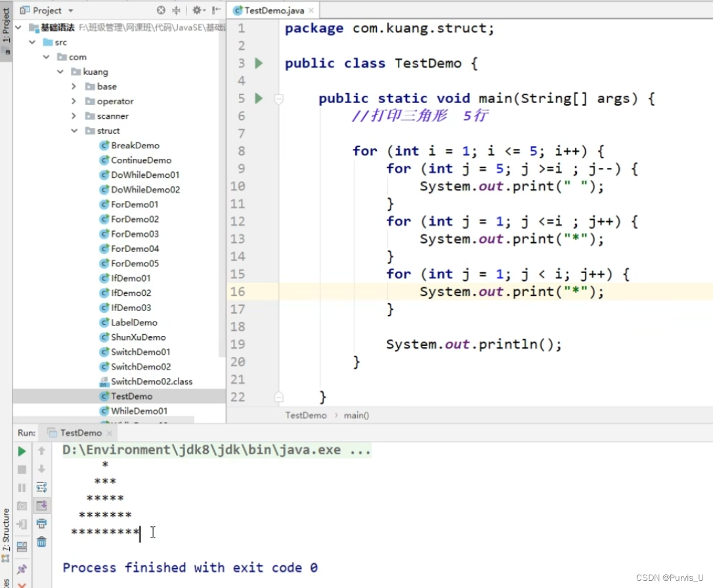Click the Pause output icon
Viewport: 713px width, 588px height.
coord(22,488)
